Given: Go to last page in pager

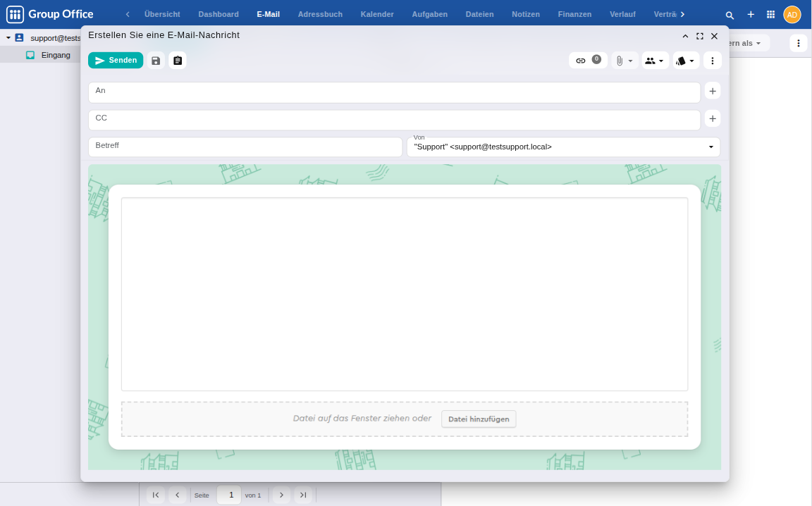Looking at the screenshot, I should (303, 495).
